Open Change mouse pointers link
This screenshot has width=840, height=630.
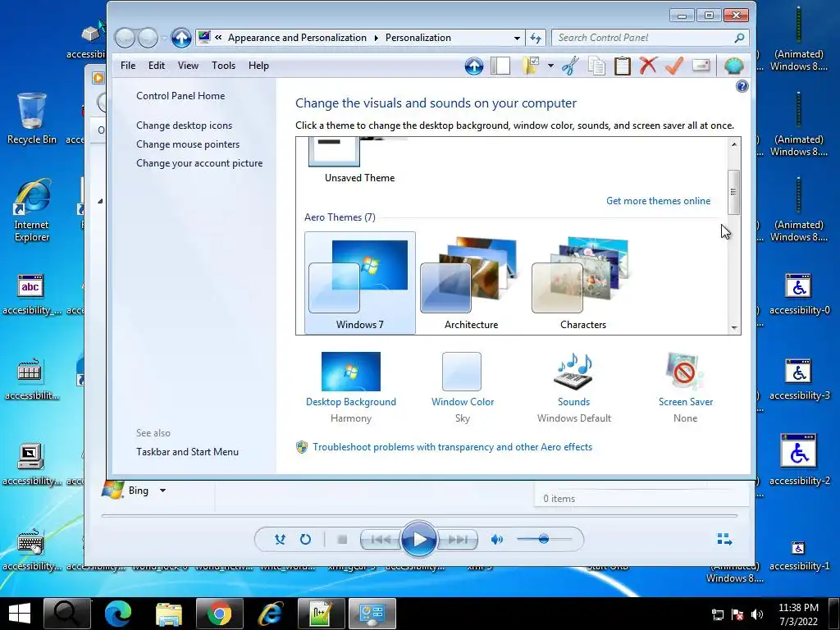(188, 144)
